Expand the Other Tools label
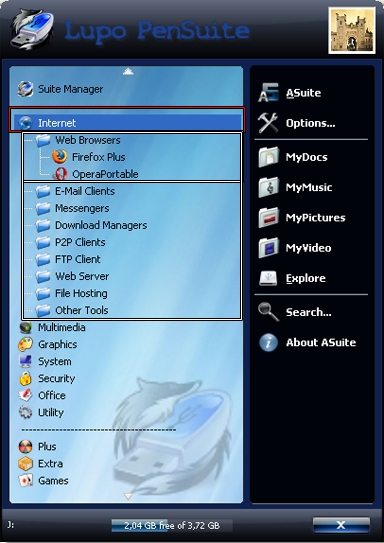The image size is (384, 543). (x=81, y=310)
